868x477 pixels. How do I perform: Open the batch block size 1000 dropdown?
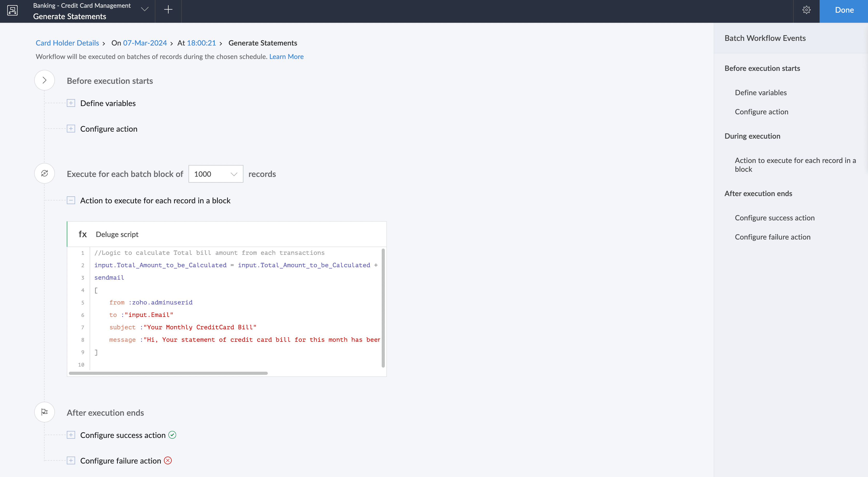click(216, 174)
